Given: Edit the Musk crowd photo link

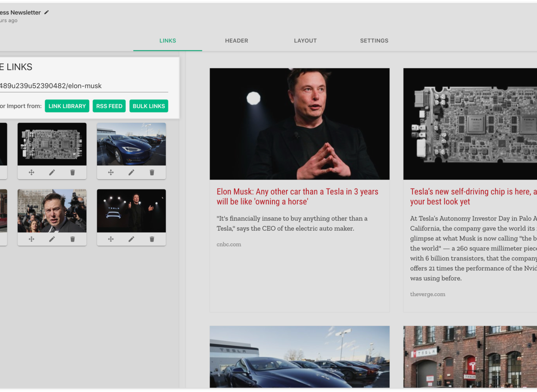Looking at the screenshot, I should point(52,239).
